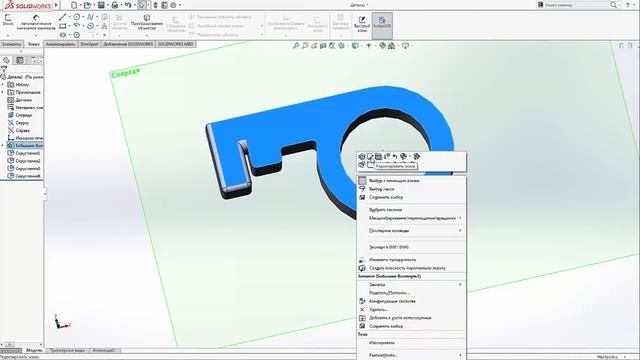
Task: Open the FeatureManager tree tab icon
Action: pos(6,60)
